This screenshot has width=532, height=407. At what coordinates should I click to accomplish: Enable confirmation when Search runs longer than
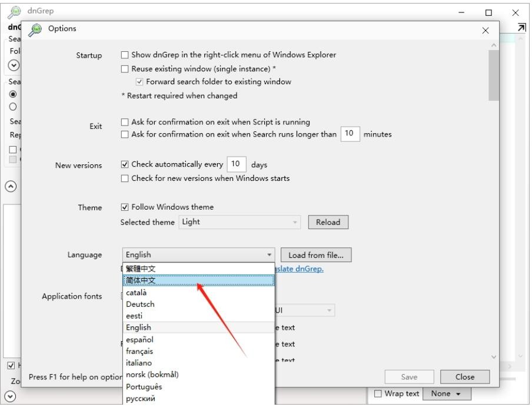(125, 134)
